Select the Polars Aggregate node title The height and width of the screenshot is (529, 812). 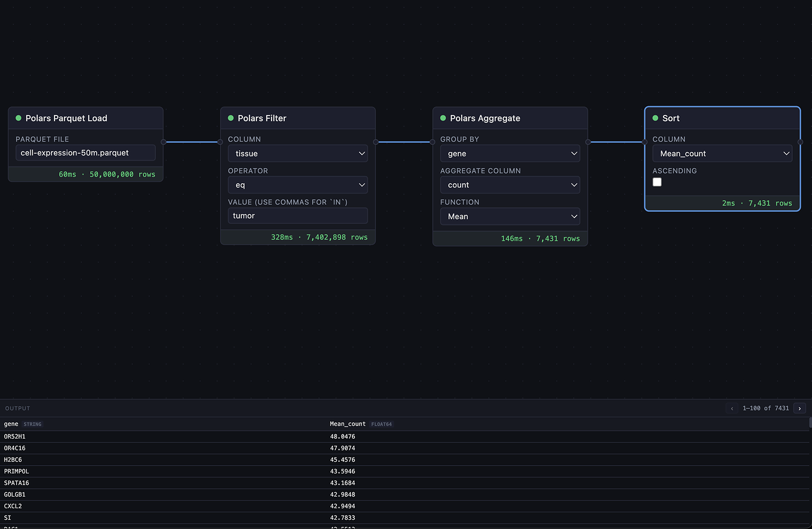click(485, 118)
